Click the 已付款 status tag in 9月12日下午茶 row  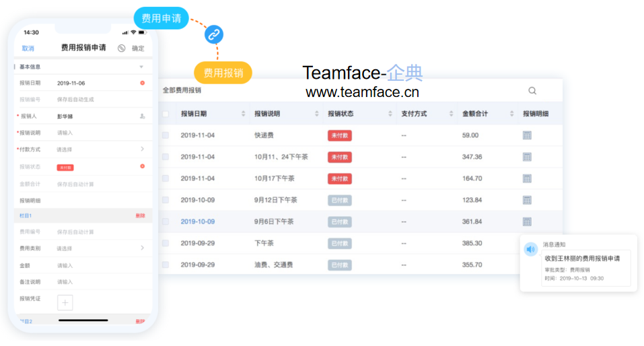340,200
